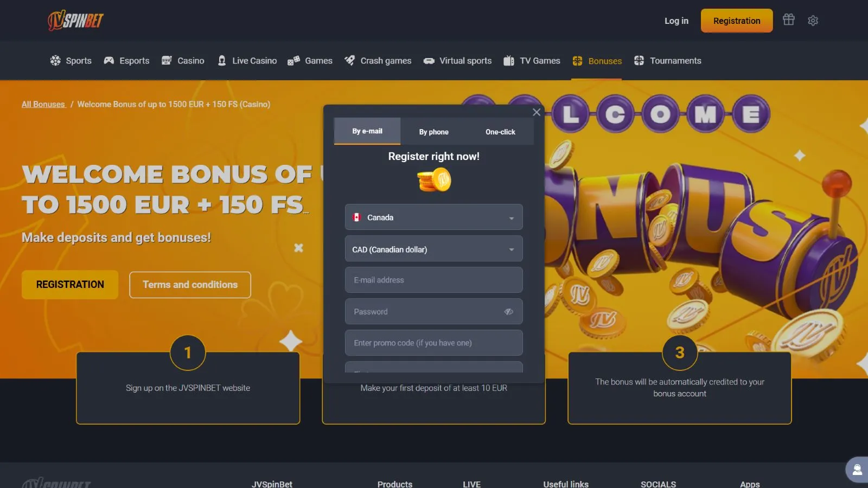This screenshot has height=488, width=868.
Task: Follow the All Bonuses breadcrumb link
Action: click(x=43, y=104)
